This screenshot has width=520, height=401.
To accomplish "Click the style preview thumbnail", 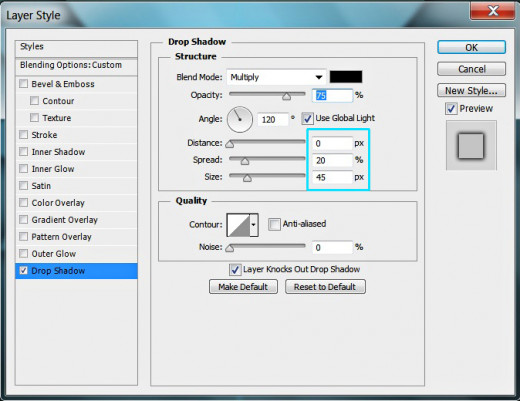I will [x=471, y=146].
